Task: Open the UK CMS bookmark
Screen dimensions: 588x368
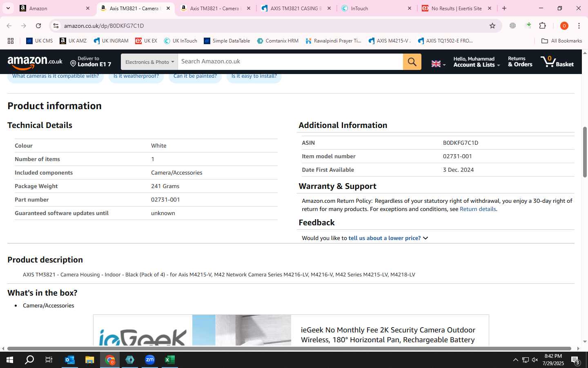Action: [x=40, y=41]
